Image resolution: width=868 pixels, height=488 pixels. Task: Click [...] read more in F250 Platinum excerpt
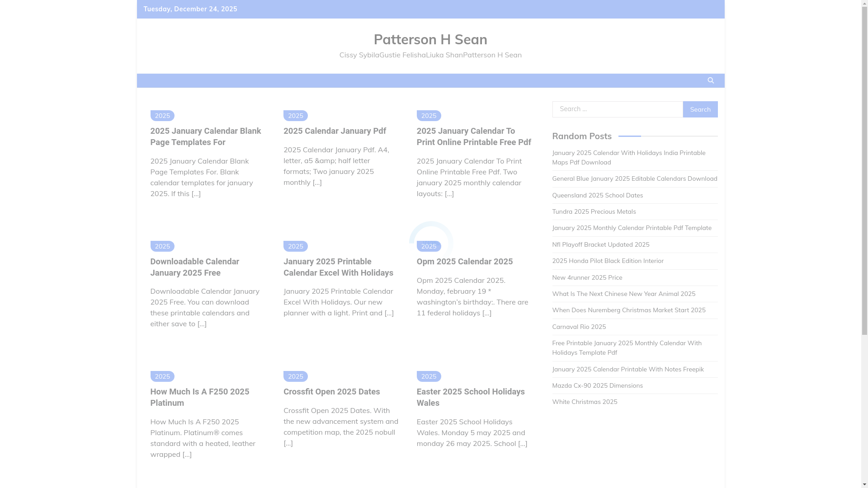[187, 454]
